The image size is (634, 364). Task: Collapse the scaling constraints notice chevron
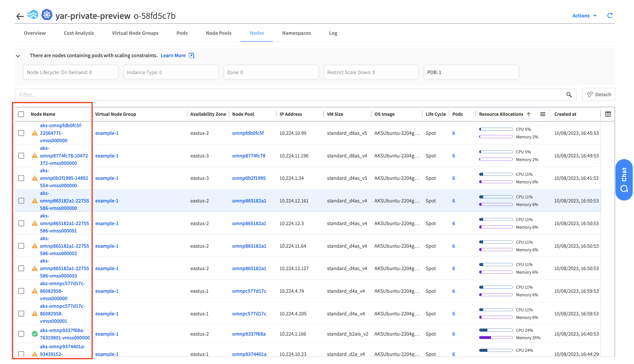pyautogui.click(x=18, y=56)
